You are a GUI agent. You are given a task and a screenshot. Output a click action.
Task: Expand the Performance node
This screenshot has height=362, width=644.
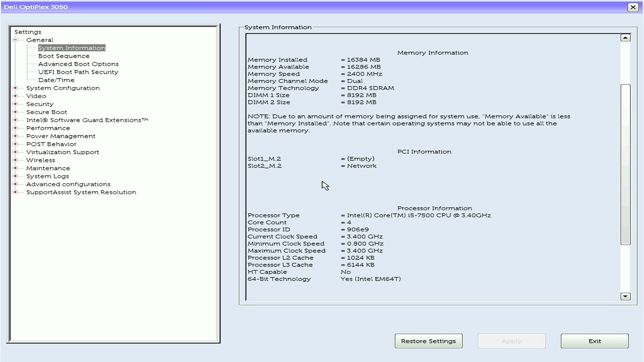click(x=16, y=128)
